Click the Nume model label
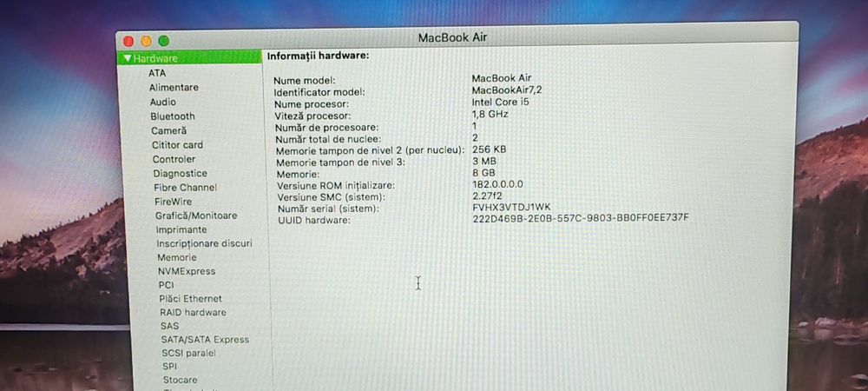This screenshot has height=391, width=868. point(304,81)
